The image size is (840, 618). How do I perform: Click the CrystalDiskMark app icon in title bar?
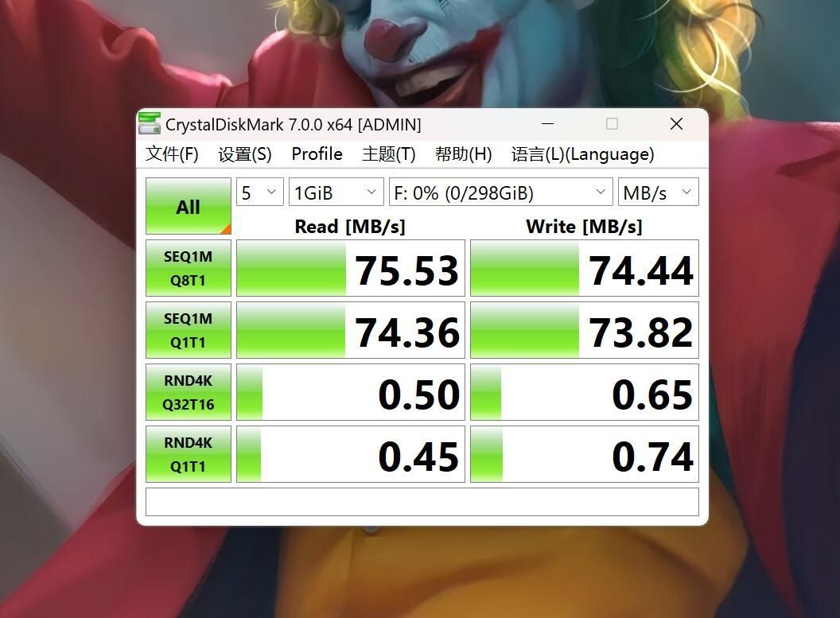click(150, 123)
